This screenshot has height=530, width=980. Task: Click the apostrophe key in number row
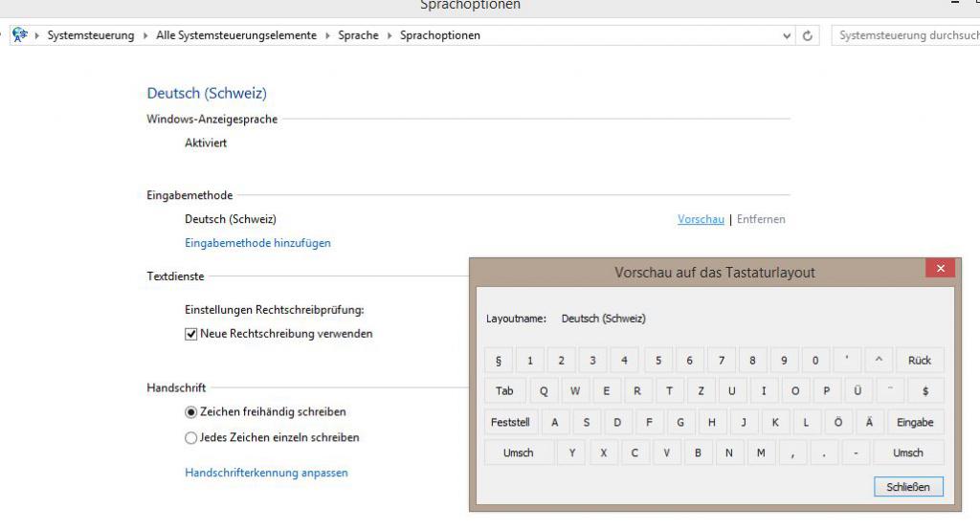[847, 360]
